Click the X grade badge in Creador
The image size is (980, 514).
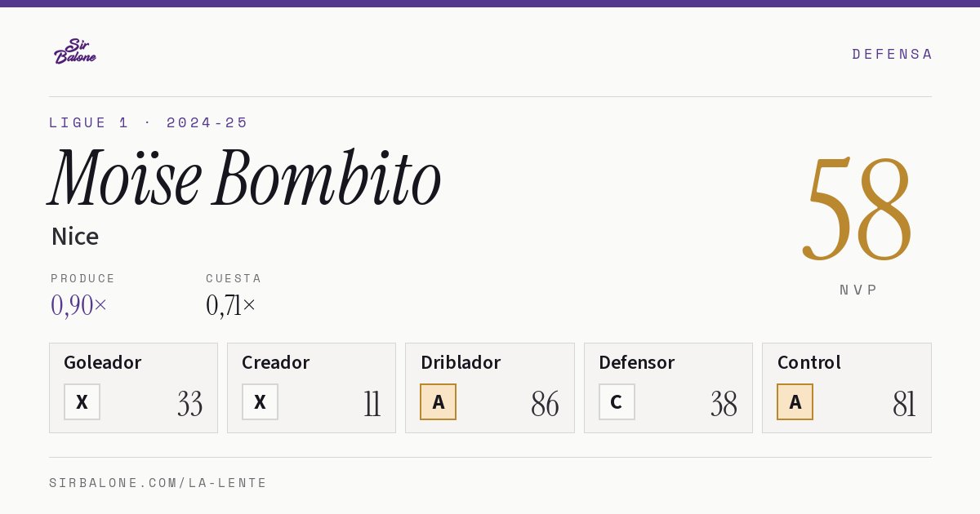(260, 402)
